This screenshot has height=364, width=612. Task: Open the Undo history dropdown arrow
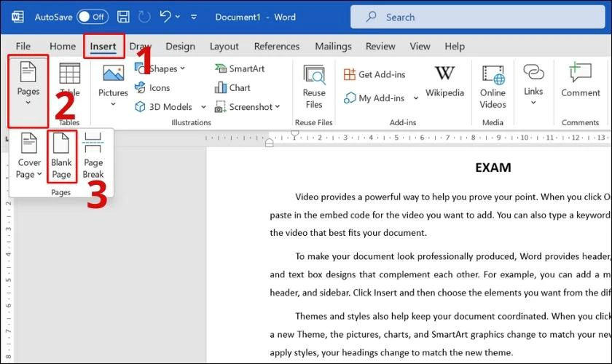point(178,17)
